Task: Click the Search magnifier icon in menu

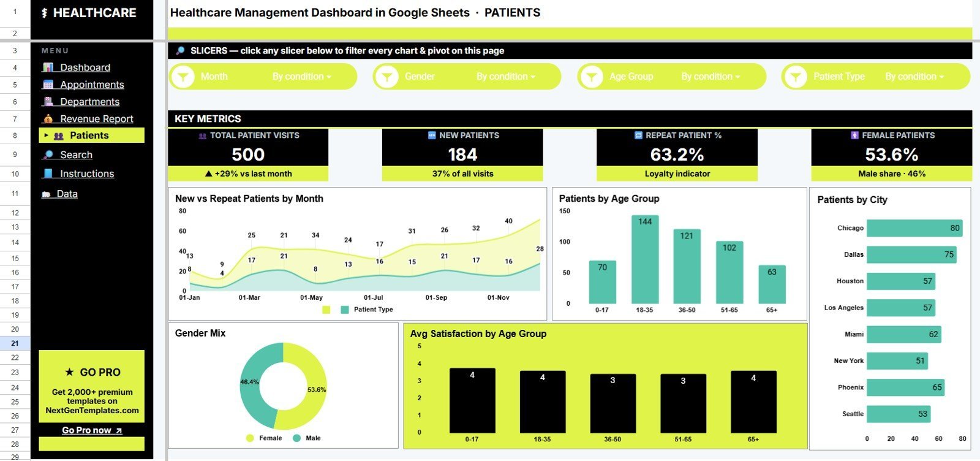Action: [48, 155]
